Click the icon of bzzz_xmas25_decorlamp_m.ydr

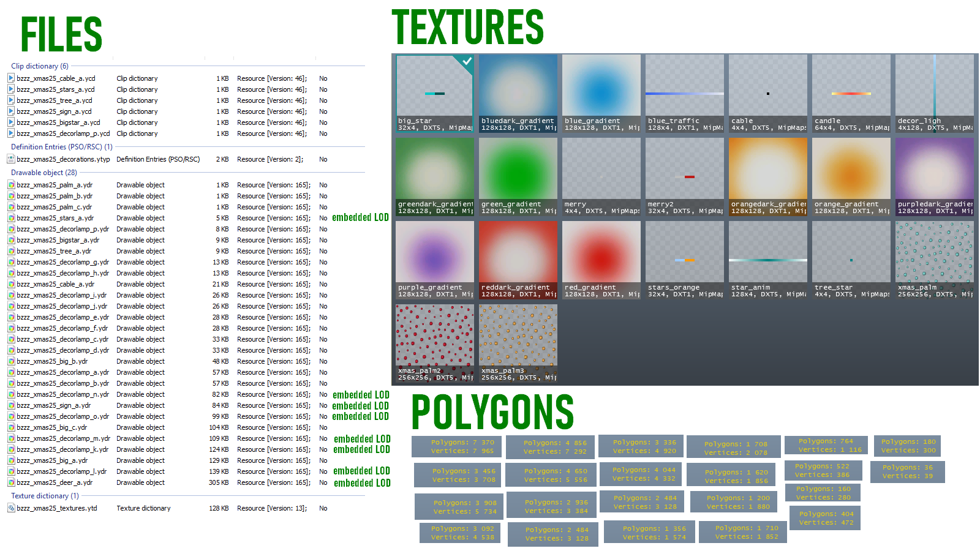(x=11, y=438)
